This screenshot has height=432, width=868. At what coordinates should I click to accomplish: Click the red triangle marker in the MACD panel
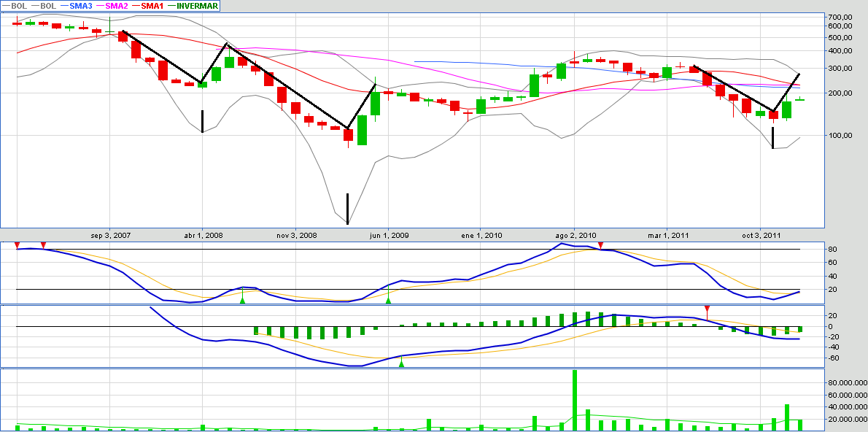click(706, 309)
